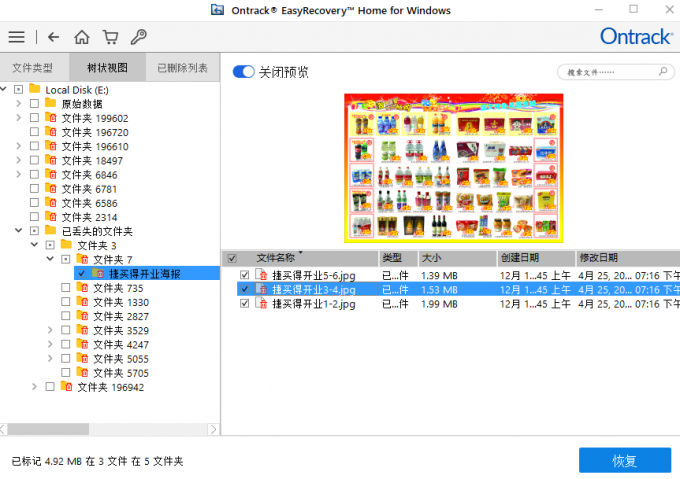Click file icon of 捷买得开业5-6.jpg
The image size is (680, 479).
tap(261, 275)
